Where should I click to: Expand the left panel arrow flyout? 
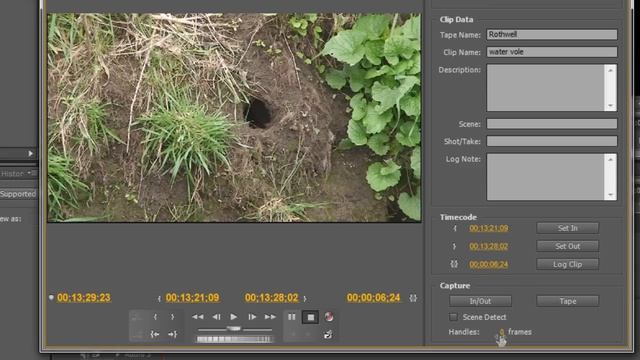[31, 153]
